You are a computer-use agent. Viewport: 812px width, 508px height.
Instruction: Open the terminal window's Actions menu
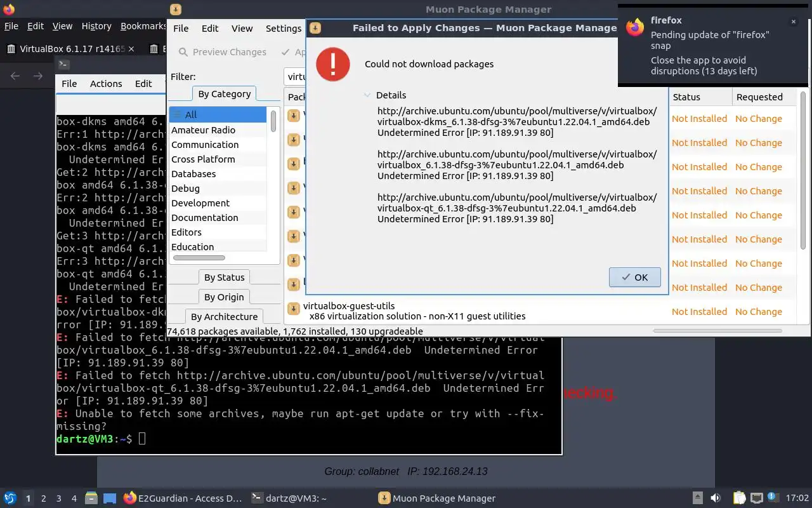point(106,84)
